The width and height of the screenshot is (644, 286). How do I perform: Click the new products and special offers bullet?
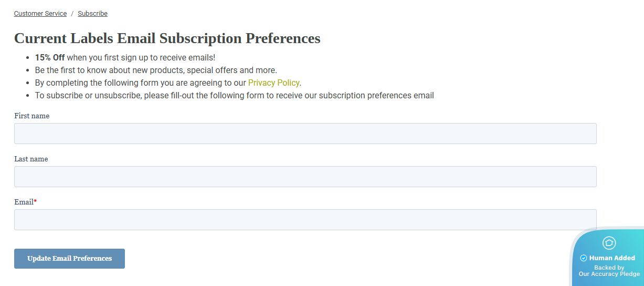point(156,70)
